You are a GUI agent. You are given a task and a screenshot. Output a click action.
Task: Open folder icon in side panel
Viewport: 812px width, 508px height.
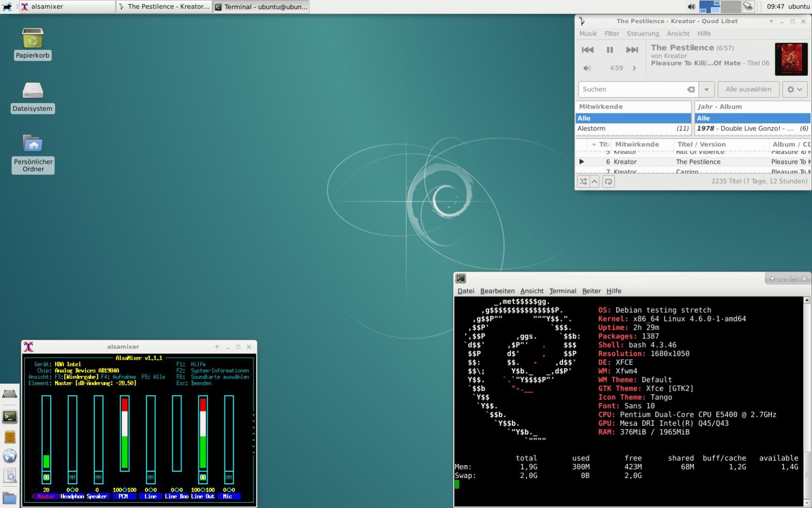tap(10, 497)
